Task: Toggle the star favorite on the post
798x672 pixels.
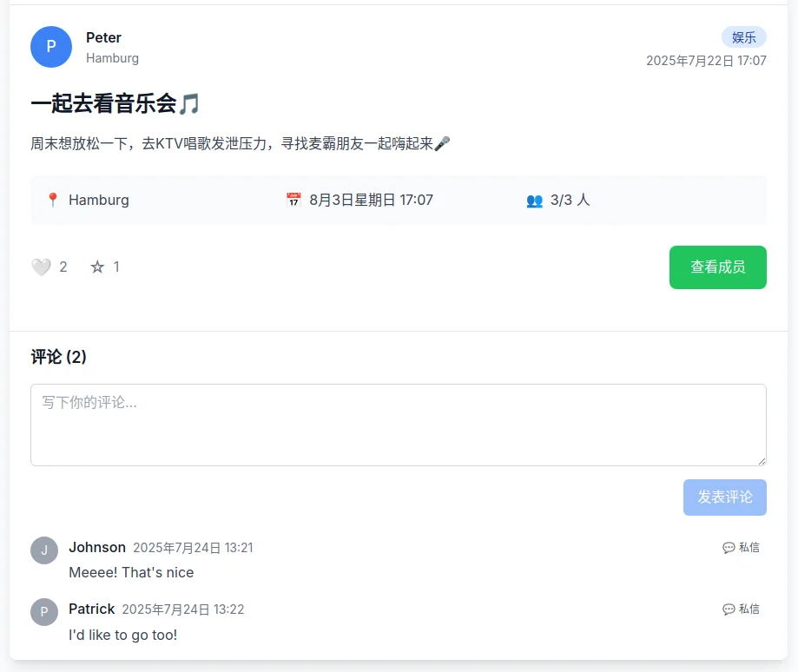Action: point(97,267)
